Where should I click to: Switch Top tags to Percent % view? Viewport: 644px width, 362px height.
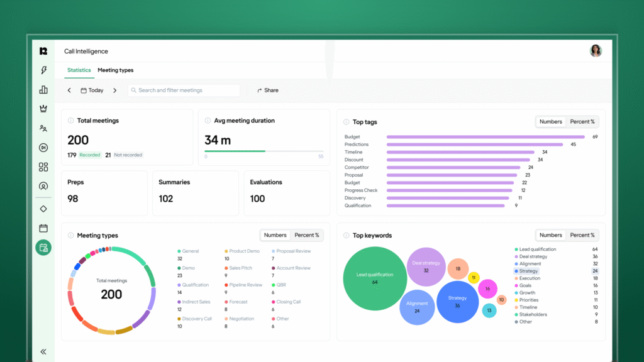582,122
